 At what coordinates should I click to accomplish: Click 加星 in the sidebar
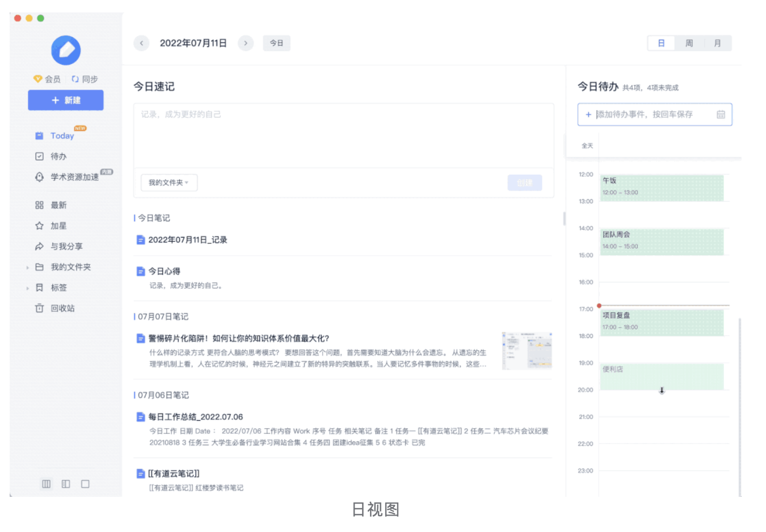click(58, 226)
